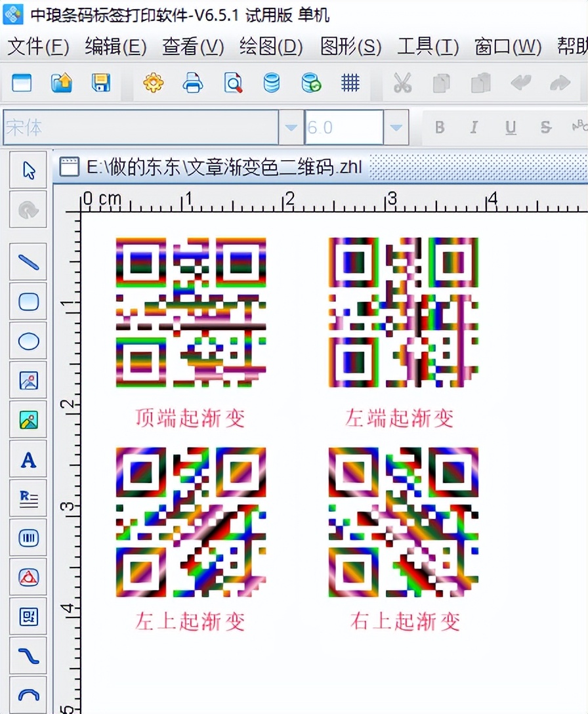
Task: Select the 顶端起渐变 text label
Action: coord(190,418)
